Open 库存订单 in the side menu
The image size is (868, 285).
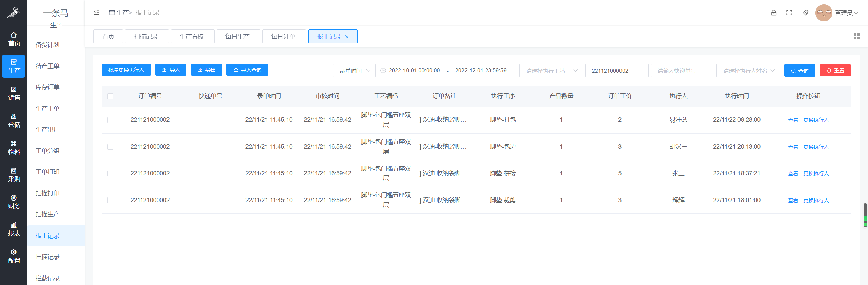pyautogui.click(x=47, y=87)
